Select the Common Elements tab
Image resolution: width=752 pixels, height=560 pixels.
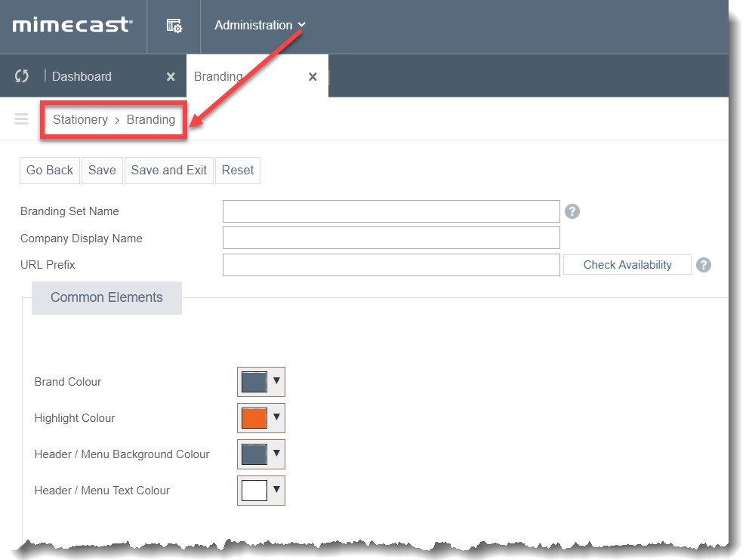pyautogui.click(x=106, y=297)
